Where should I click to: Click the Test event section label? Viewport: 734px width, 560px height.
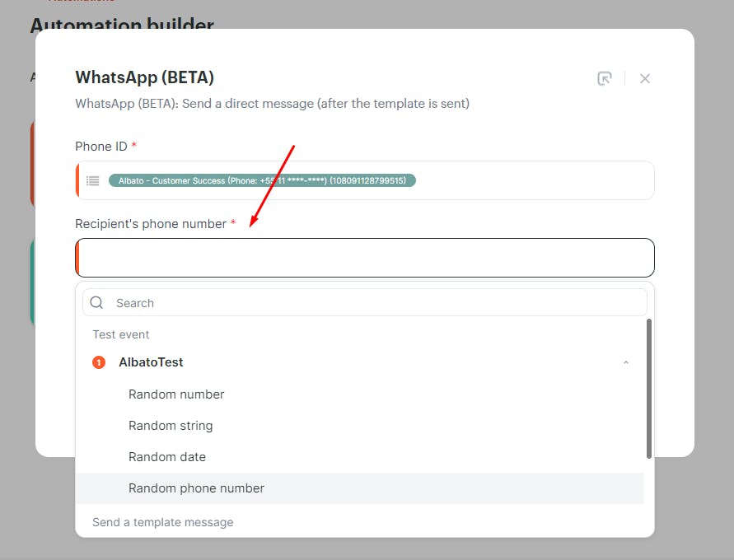(121, 334)
